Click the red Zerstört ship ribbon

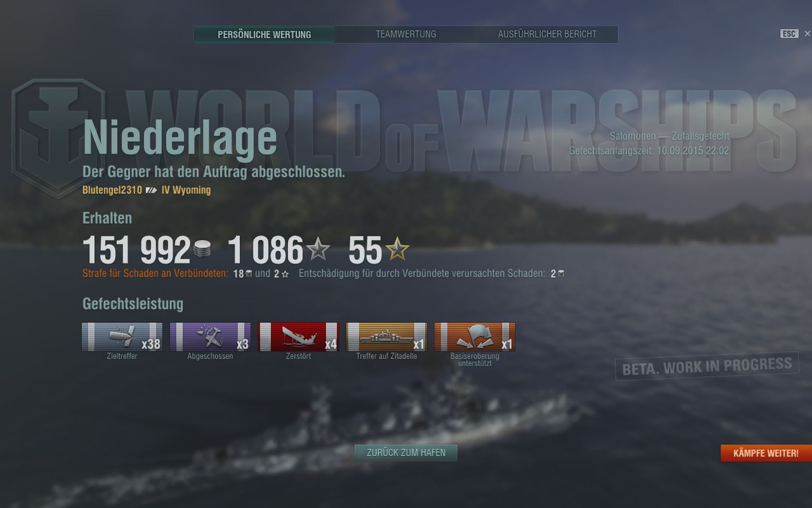pyautogui.click(x=298, y=337)
